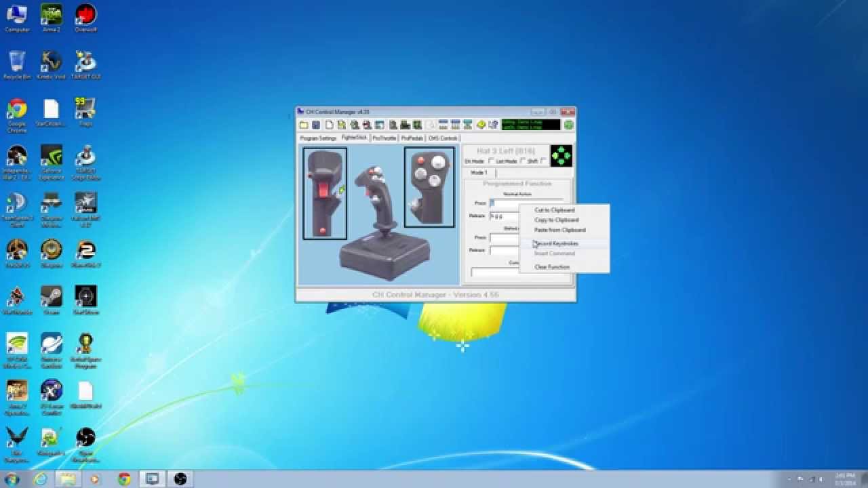Select the GeForce Experience desktop icon

[x=51, y=163]
